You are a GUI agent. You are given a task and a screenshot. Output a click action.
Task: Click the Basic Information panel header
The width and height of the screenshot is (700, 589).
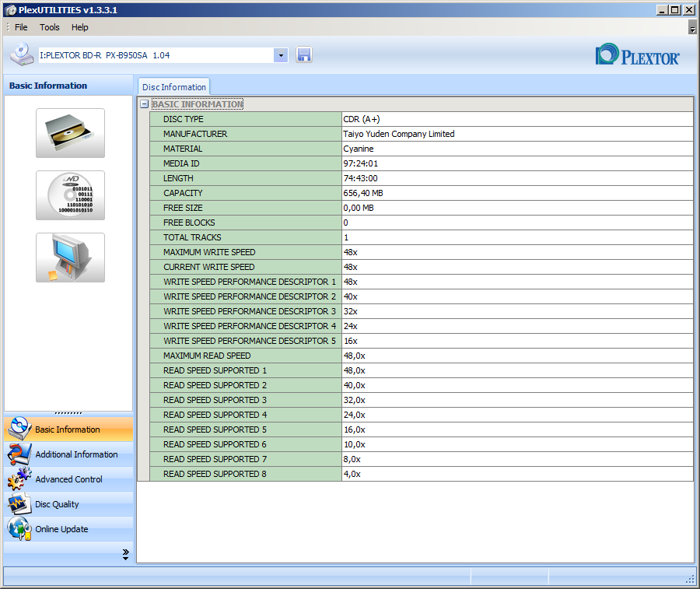[68, 86]
